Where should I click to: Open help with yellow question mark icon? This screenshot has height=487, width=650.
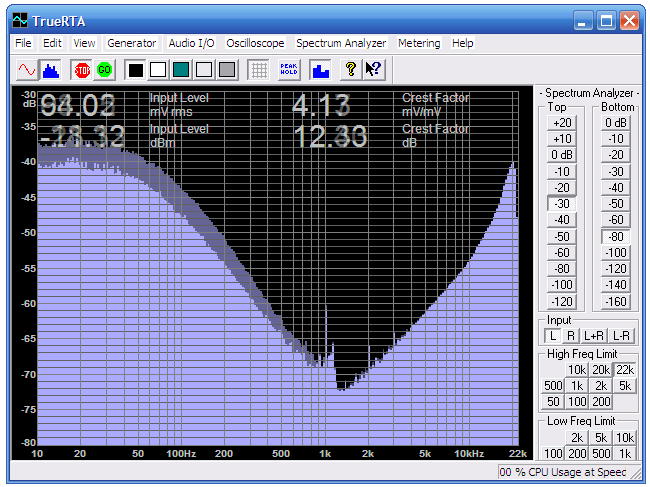click(x=350, y=70)
